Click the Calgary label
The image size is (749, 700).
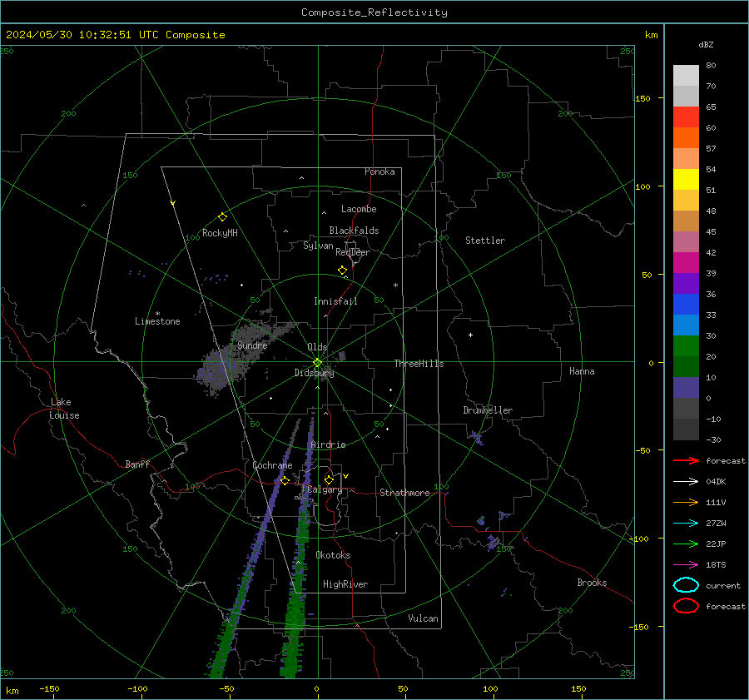click(x=325, y=489)
